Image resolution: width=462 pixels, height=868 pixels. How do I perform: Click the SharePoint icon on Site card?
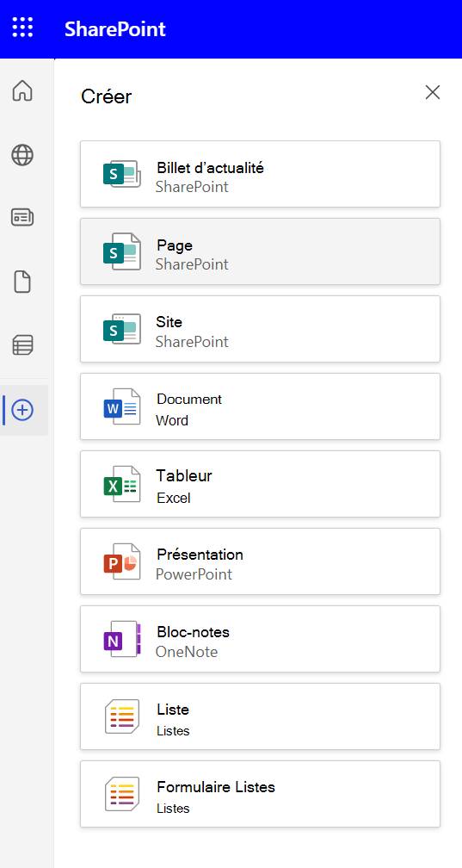[122, 329]
